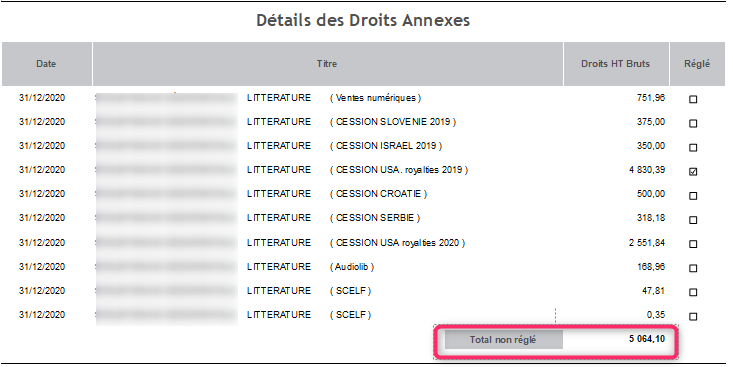Viewport: 733px width, 367px height.
Task: Toggle the Réglé checkbox for CESSION CROATIE
Action: (x=693, y=196)
